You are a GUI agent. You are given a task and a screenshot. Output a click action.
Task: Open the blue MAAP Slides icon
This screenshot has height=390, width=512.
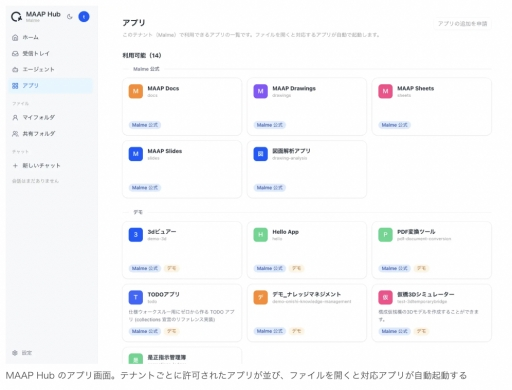[x=136, y=154]
